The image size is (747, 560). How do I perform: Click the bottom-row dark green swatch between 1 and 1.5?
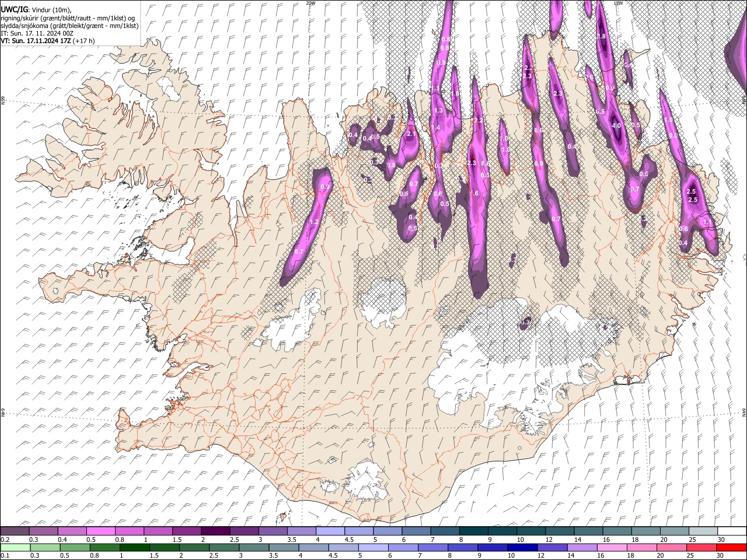[x=135, y=547]
